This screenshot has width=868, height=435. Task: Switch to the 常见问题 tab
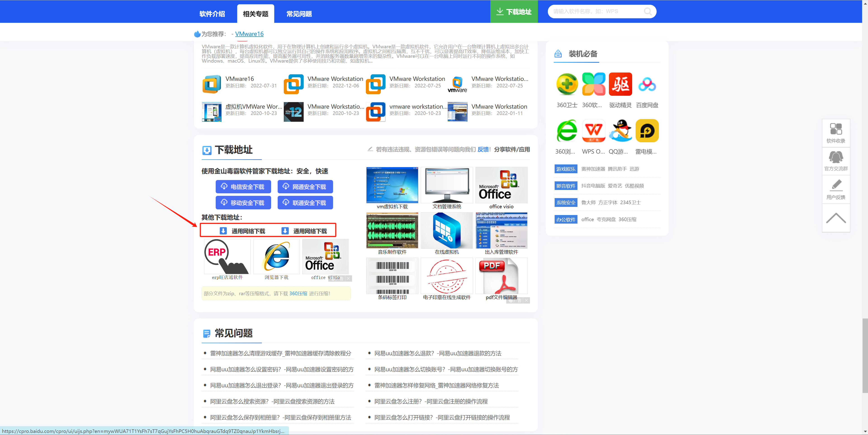click(299, 14)
